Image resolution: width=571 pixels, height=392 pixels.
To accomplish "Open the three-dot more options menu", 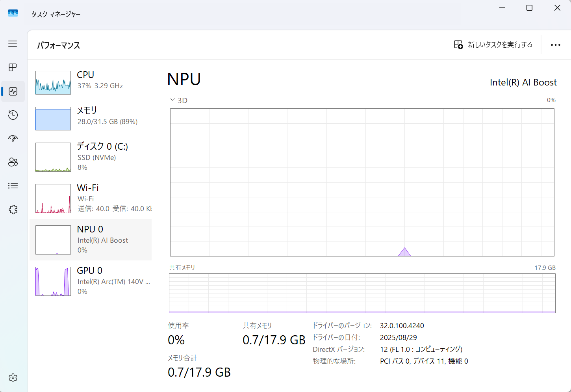I will [556, 45].
